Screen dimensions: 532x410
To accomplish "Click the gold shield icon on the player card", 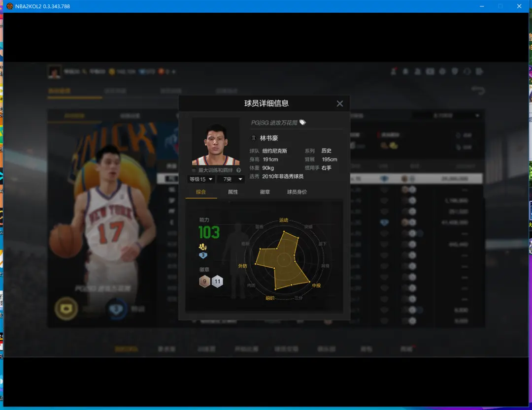I will 66,308.
